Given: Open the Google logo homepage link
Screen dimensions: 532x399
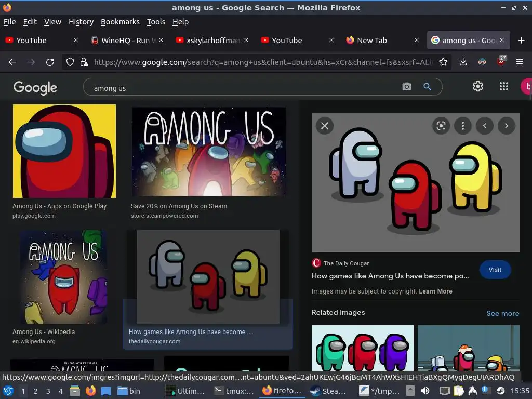Looking at the screenshot, I should point(35,87).
